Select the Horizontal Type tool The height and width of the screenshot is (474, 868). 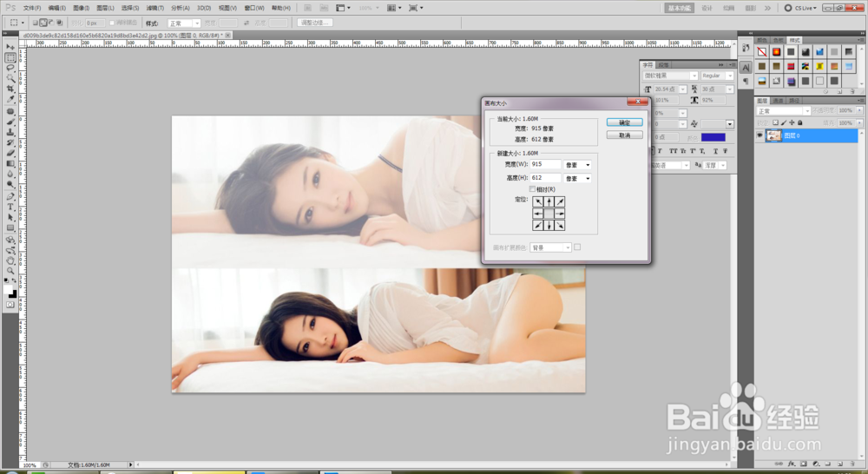10,207
